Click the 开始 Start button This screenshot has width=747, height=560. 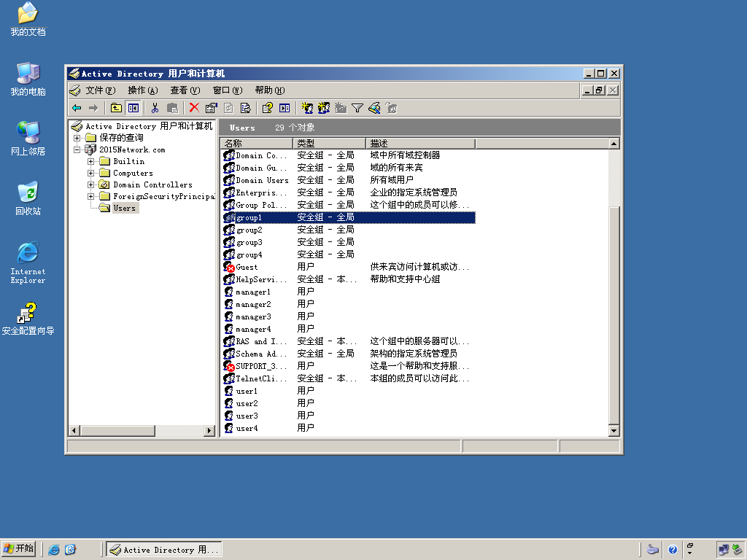click(x=19, y=549)
